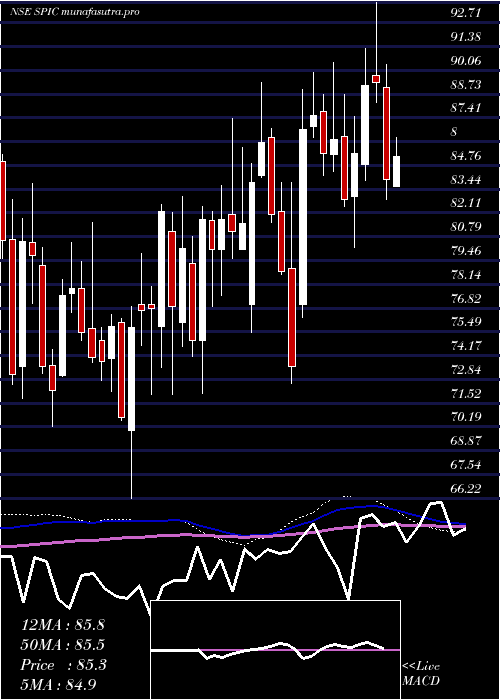Click the 91.38 price axis label
This screenshot has height=700, width=500.
pyautogui.click(x=466, y=37)
